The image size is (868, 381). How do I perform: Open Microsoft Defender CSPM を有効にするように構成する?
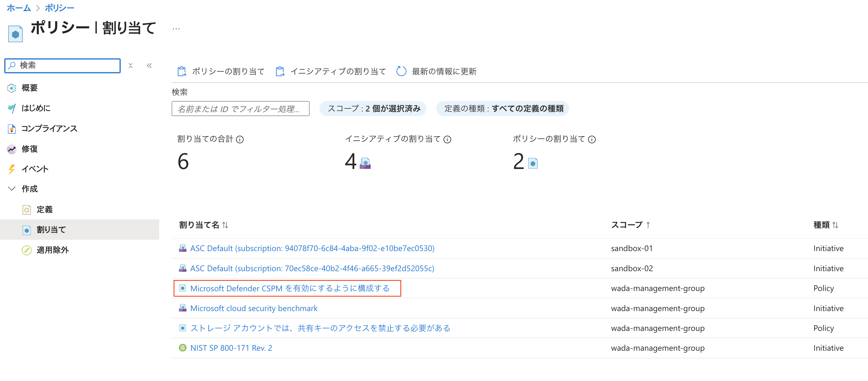pos(290,288)
